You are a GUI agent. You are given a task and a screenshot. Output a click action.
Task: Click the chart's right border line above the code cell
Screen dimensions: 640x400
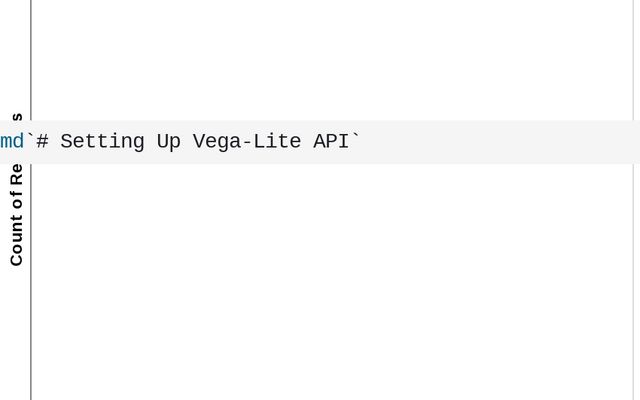[x=633, y=60]
